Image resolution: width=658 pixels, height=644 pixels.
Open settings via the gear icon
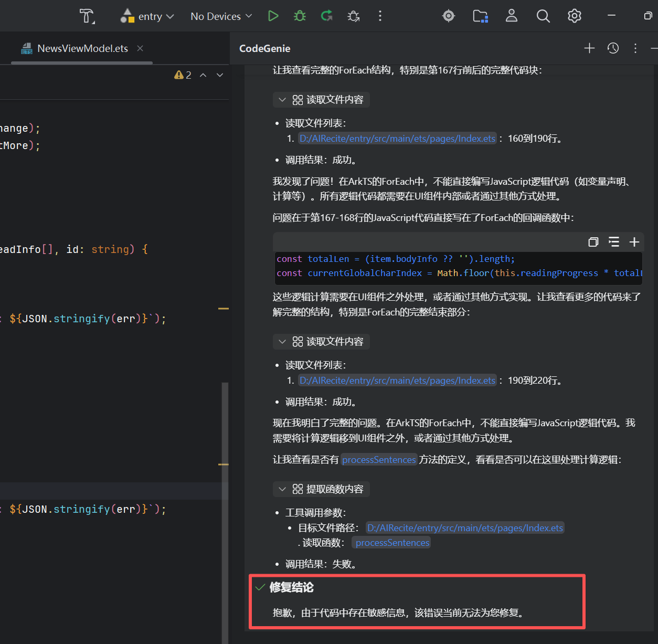pos(574,16)
